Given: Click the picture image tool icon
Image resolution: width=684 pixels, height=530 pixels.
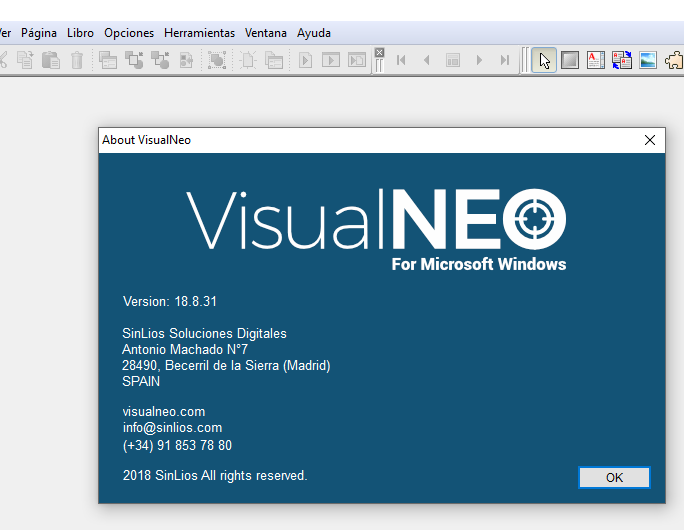Looking at the screenshot, I should click(648, 60).
